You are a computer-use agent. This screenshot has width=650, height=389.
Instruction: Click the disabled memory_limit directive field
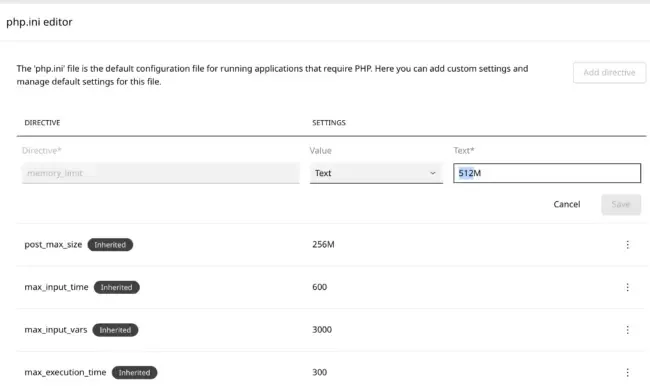click(160, 173)
